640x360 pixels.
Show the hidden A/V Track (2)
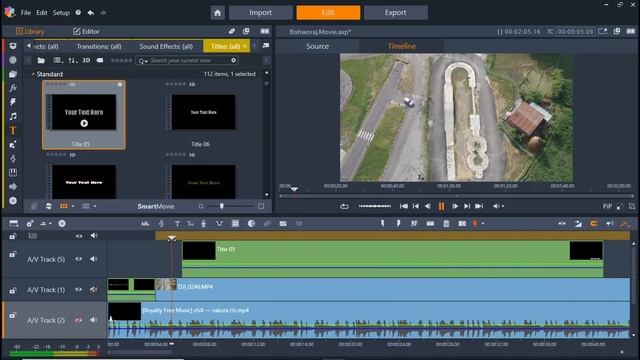click(78, 320)
